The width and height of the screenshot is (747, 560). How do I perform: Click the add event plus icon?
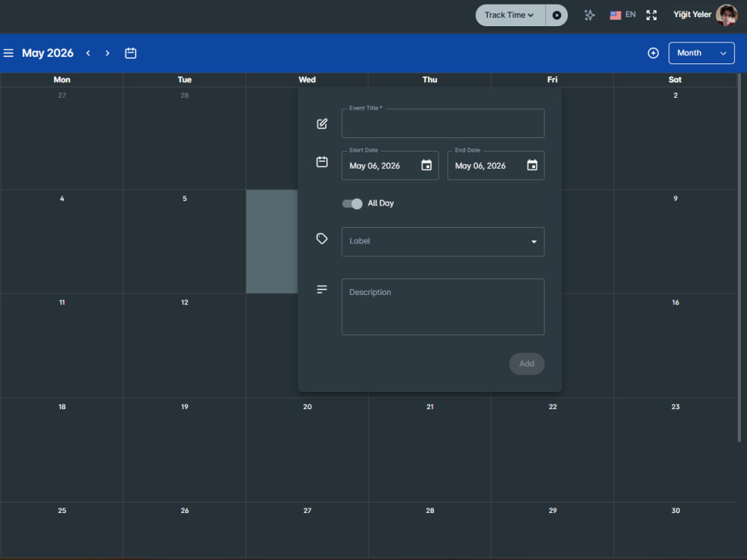coord(653,53)
